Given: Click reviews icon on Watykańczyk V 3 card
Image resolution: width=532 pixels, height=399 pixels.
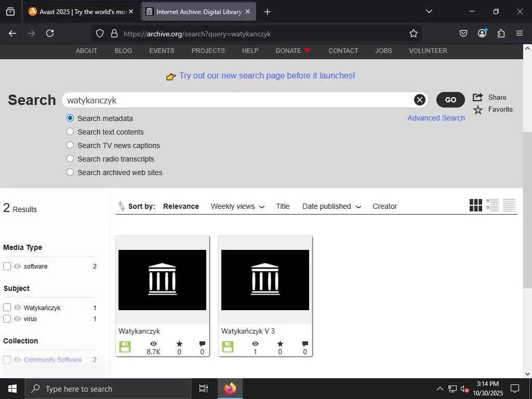Looking at the screenshot, I should pyautogui.click(x=305, y=344).
